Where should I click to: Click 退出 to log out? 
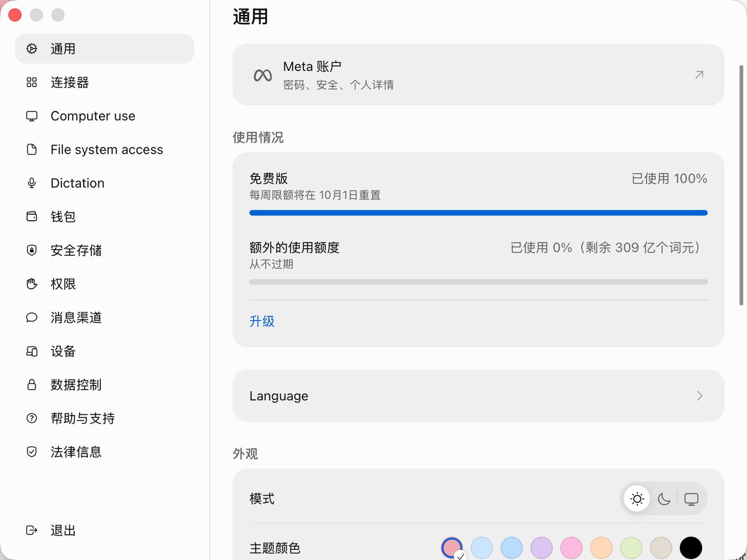tap(105, 530)
